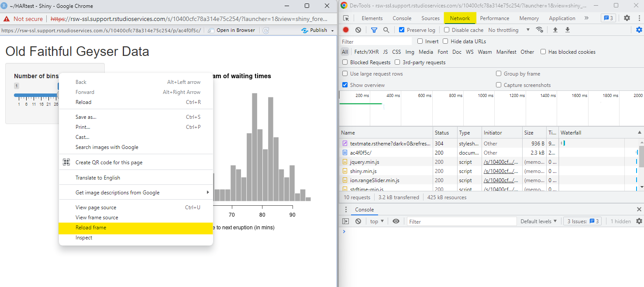The height and width of the screenshot is (287, 644).
Task: Toggle the network filter funnel icon
Action: coord(374,30)
